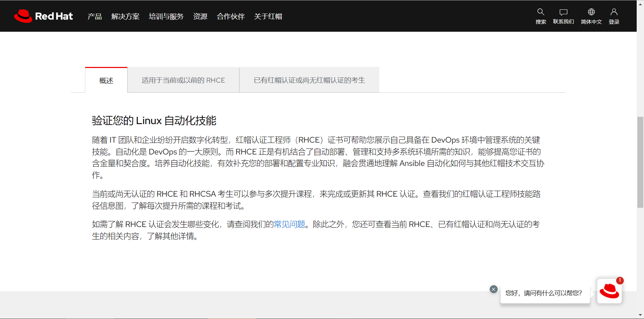Click the Red Hat logo
Screen dimensions: 644x319
[44, 16]
